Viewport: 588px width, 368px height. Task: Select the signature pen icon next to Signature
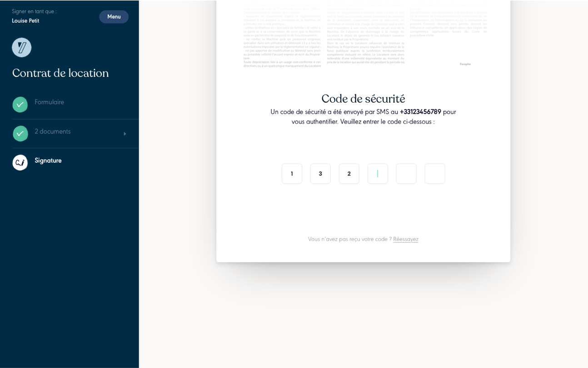pyautogui.click(x=20, y=162)
